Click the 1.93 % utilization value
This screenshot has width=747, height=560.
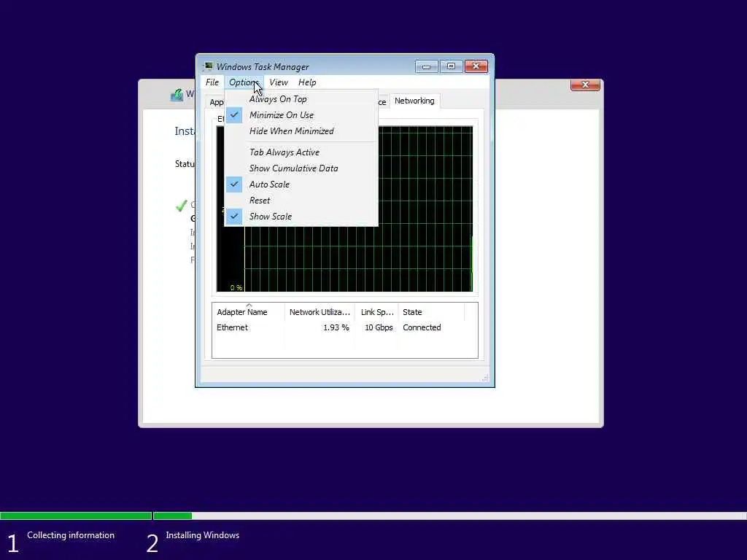336,327
